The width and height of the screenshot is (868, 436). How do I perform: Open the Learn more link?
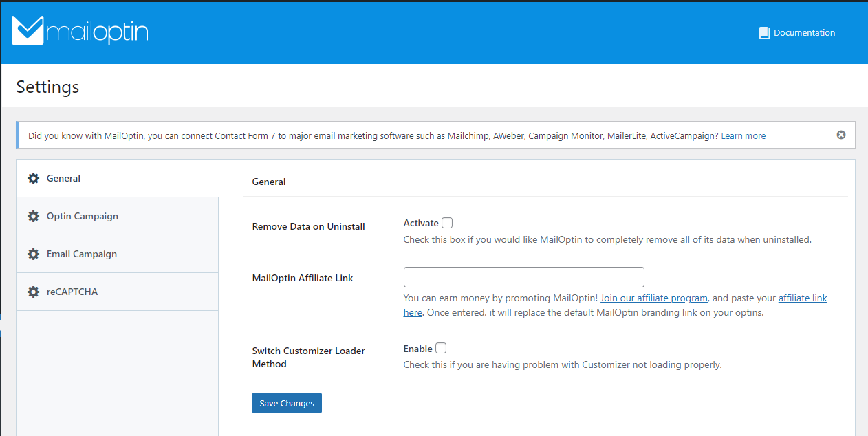tap(743, 136)
